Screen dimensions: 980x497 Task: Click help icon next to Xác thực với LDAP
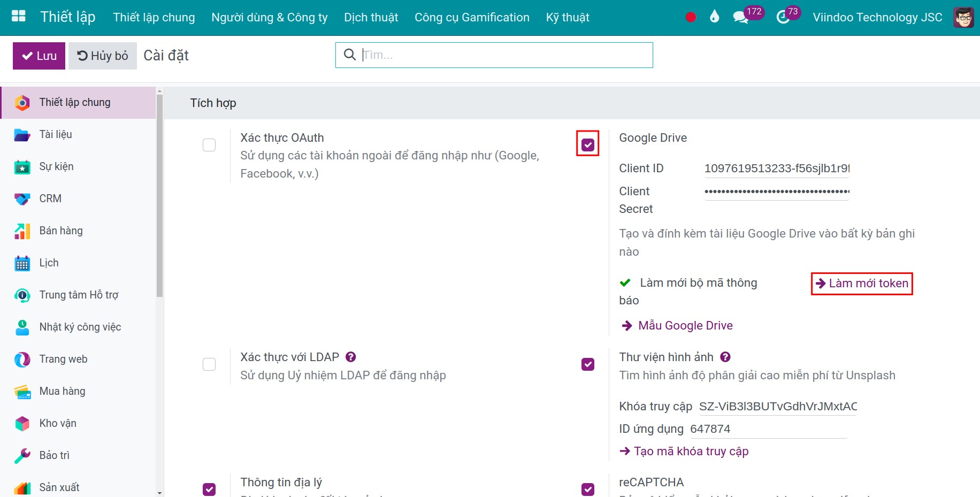(351, 357)
